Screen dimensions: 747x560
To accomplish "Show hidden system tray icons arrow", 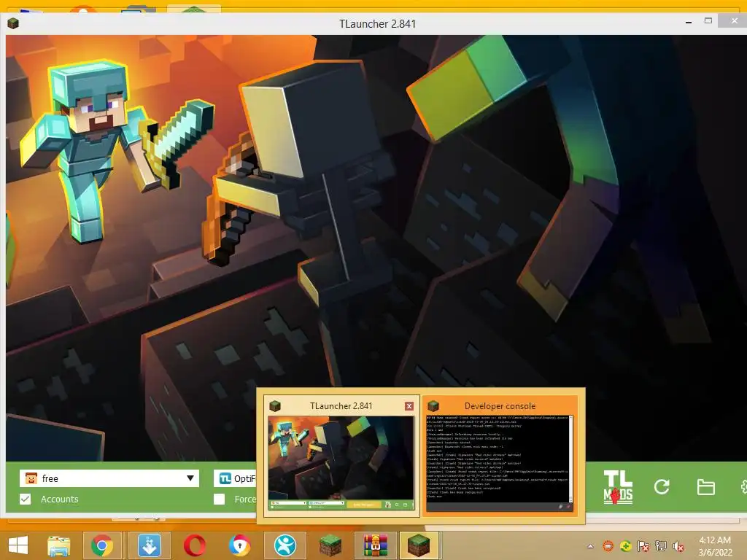I will coord(591,546).
